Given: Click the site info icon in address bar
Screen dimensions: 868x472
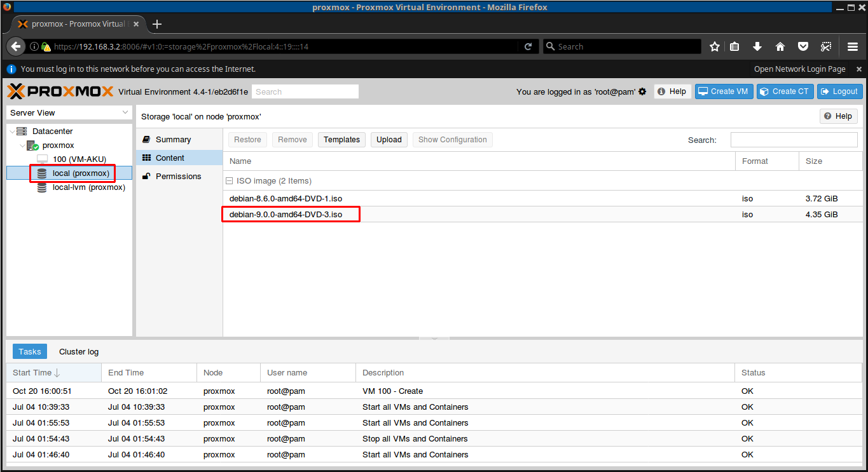Looking at the screenshot, I should tap(34, 46).
